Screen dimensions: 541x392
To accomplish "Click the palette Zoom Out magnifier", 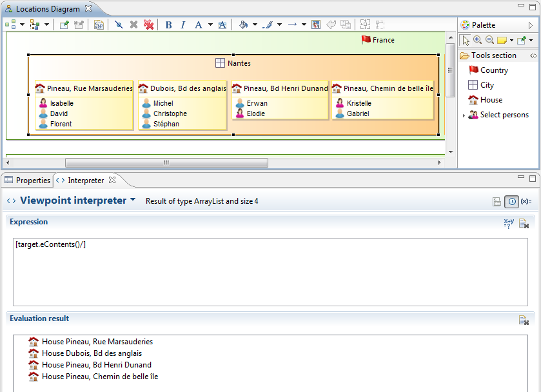I will pyautogui.click(x=489, y=40).
